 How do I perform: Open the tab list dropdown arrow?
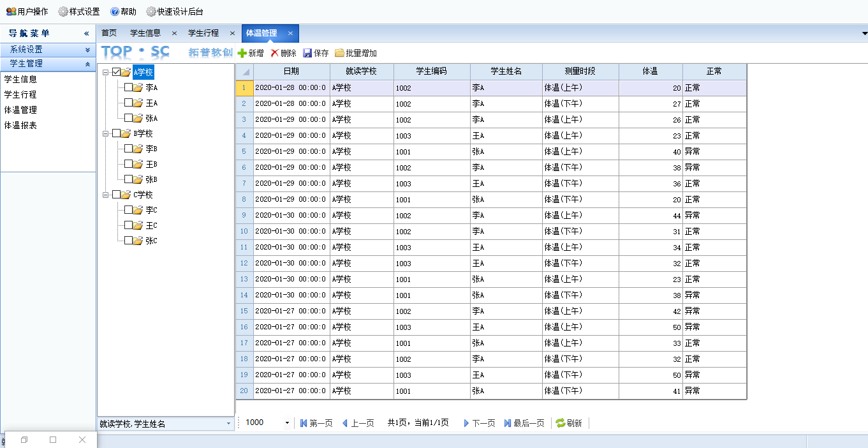pos(864,33)
